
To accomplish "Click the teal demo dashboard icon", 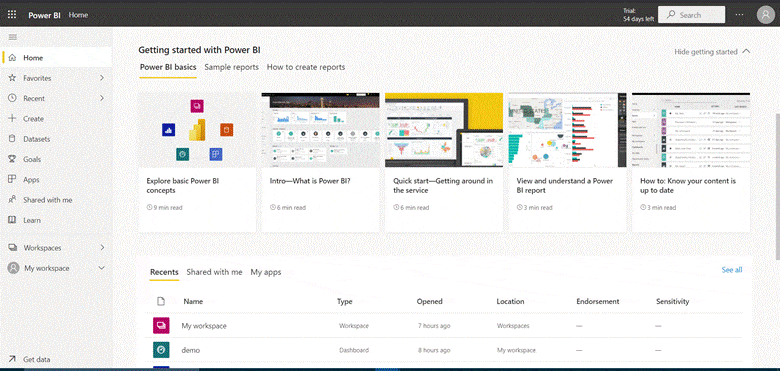I will coord(161,350).
